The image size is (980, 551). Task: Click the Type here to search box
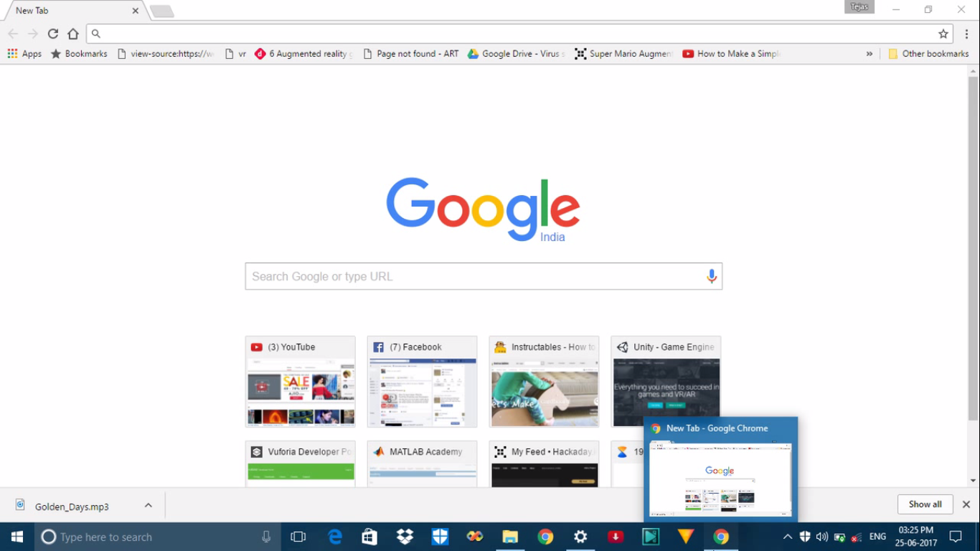(158, 537)
